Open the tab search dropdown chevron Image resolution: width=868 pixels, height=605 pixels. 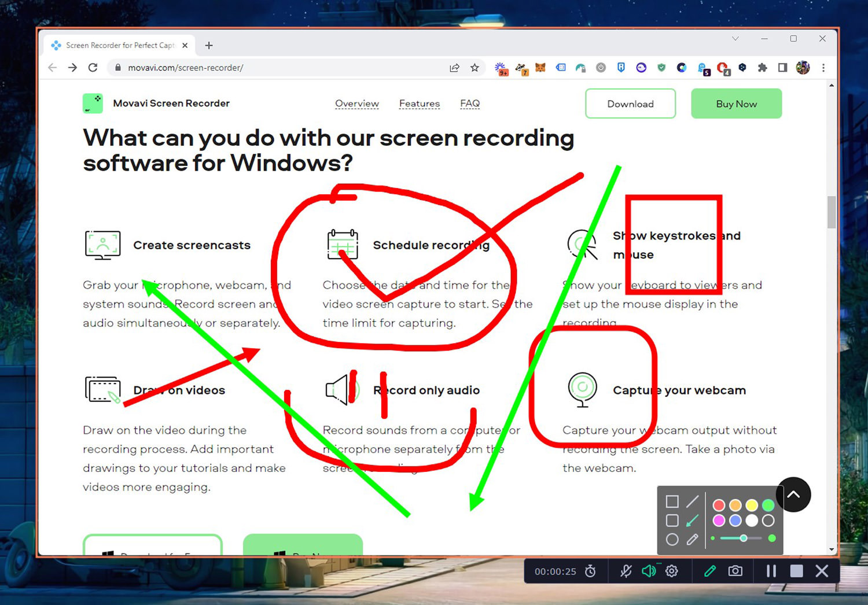tap(735, 39)
